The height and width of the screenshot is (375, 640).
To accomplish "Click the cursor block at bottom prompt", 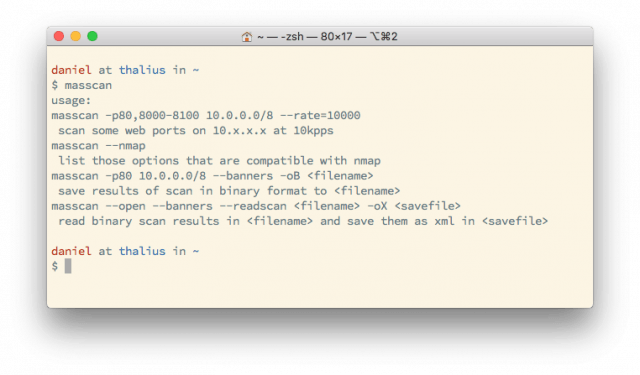I will coord(68,266).
